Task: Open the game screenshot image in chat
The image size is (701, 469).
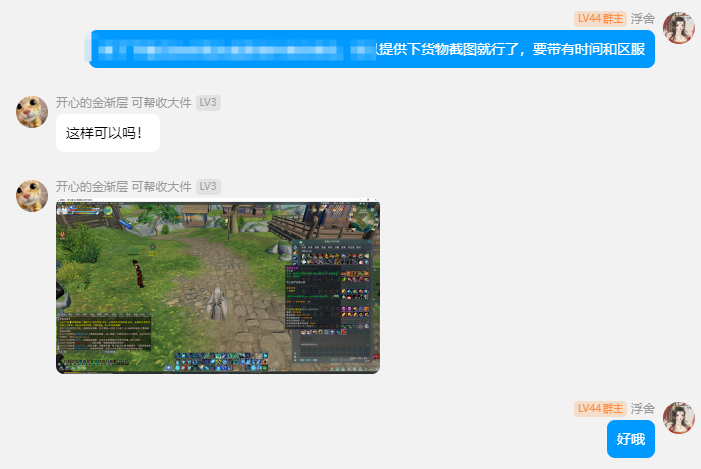Action: tap(218, 286)
